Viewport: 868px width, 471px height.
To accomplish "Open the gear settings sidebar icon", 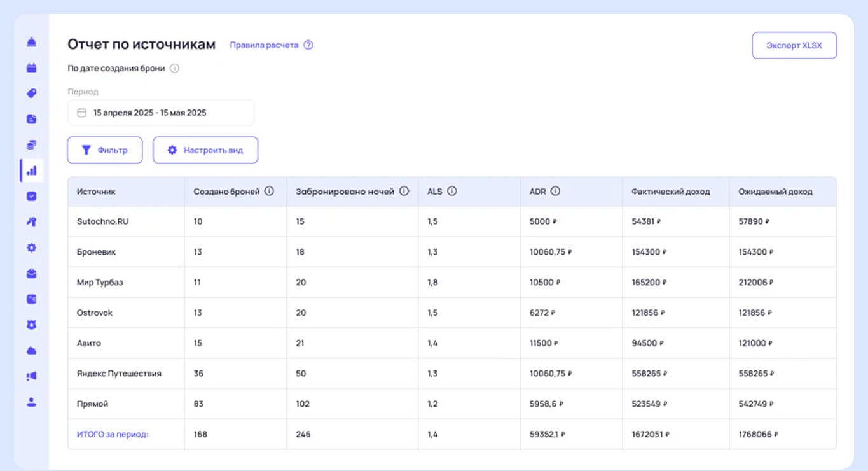I will pos(31,248).
